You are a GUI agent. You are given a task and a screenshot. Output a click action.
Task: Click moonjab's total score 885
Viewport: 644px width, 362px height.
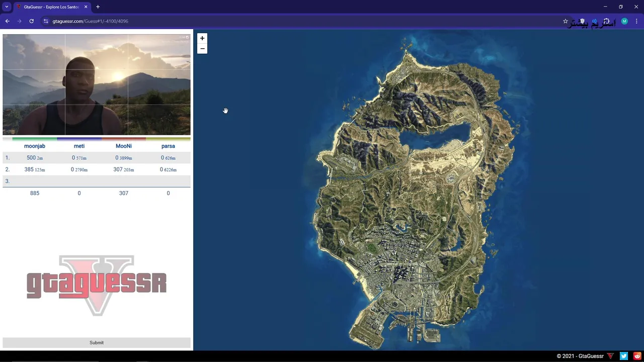coord(35,193)
